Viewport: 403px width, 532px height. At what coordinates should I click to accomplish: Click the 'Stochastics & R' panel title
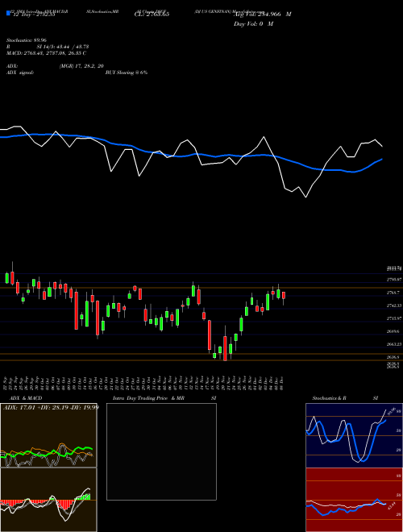(x=330, y=398)
